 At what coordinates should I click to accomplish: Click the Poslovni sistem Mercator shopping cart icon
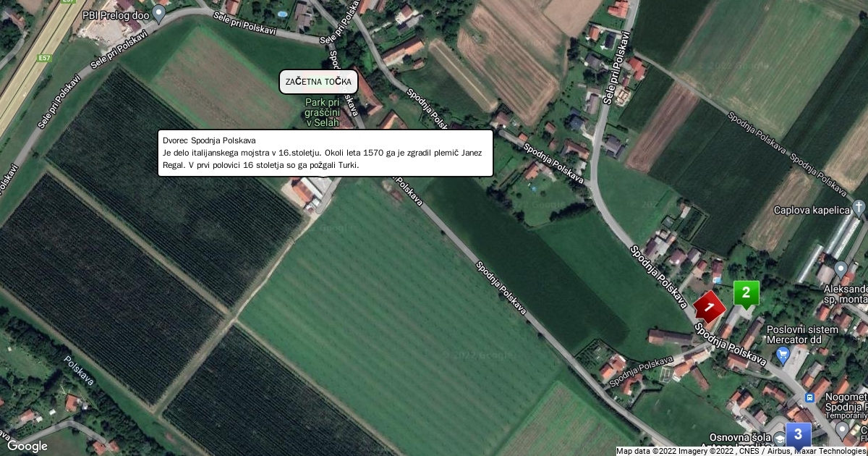782,355
